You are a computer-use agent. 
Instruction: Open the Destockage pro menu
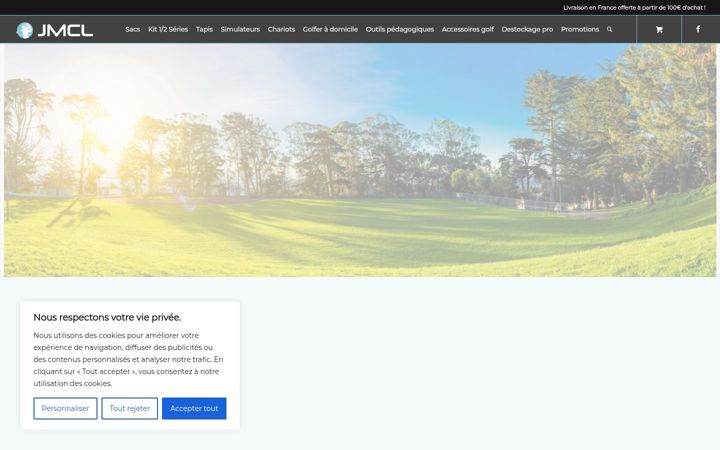click(x=527, y=29)
